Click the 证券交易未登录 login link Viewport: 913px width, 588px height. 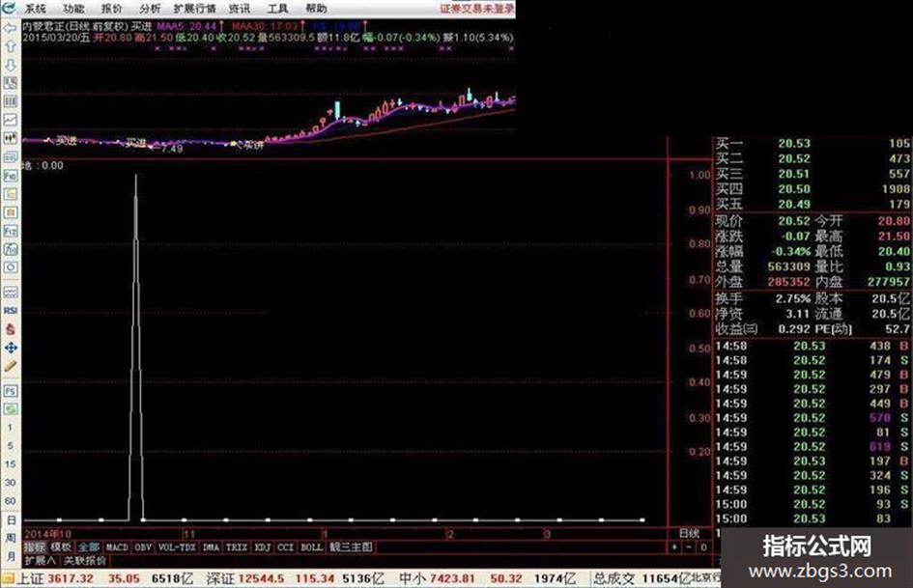point(477,8)
